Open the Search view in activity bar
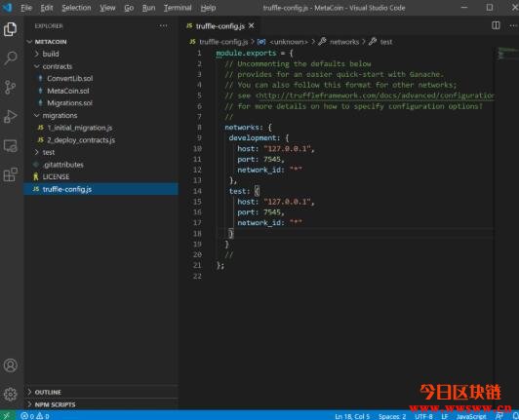 tap(11, 58)
